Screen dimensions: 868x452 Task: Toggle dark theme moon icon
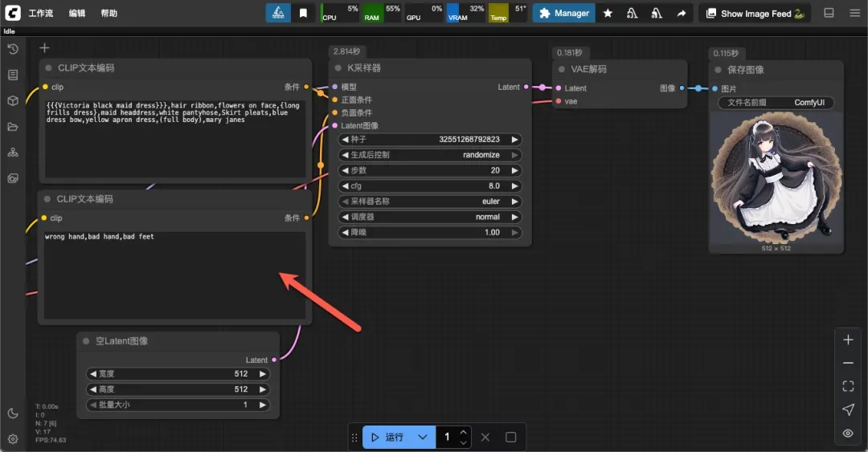13,413
